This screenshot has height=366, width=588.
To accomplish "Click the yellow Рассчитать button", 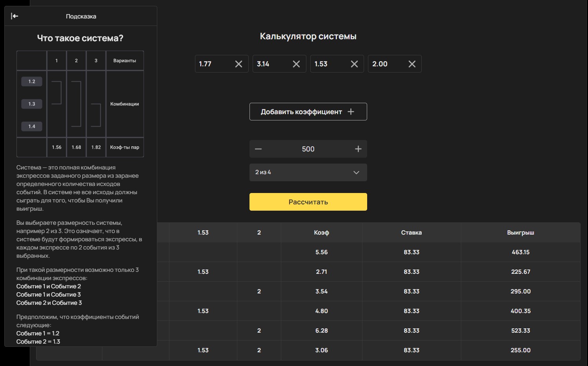I will click(308, 202).
